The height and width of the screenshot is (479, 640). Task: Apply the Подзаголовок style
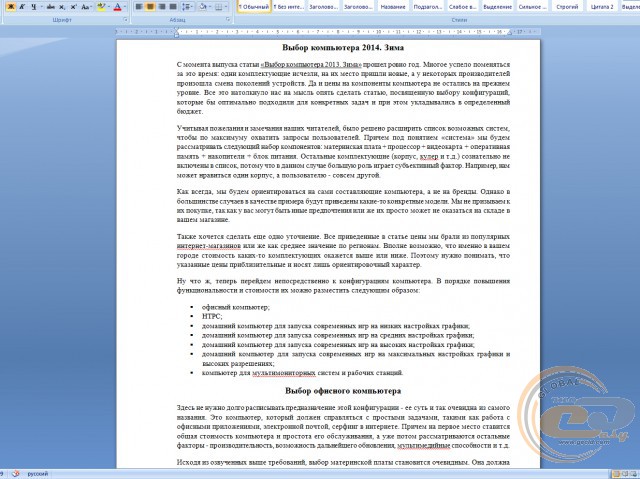tap(427, 6)
